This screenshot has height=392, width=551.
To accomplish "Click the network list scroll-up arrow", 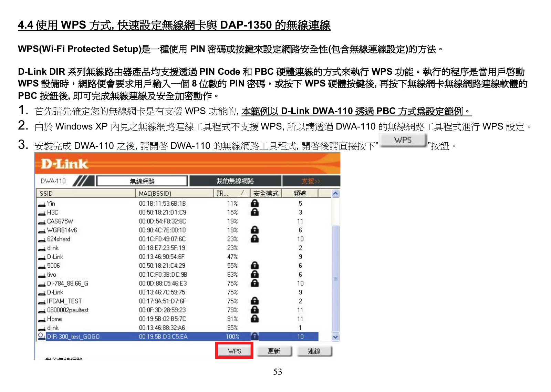I will click(x=335, y=193).
